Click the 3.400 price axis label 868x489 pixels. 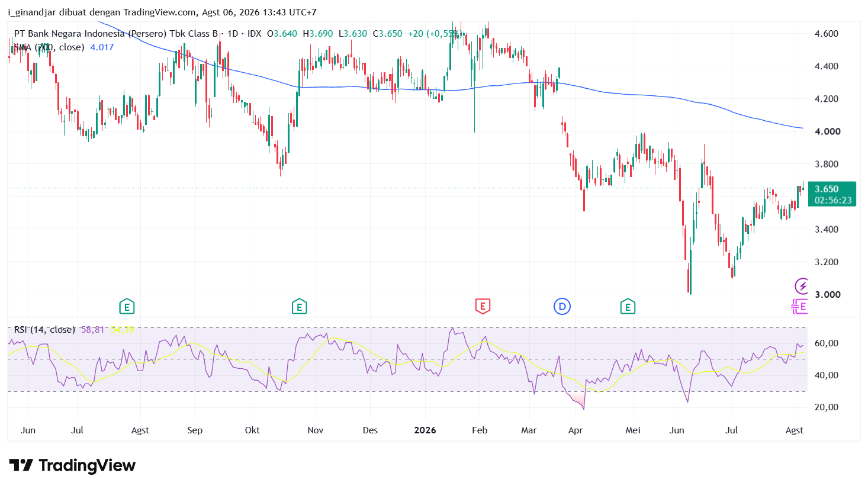point(827,229)
